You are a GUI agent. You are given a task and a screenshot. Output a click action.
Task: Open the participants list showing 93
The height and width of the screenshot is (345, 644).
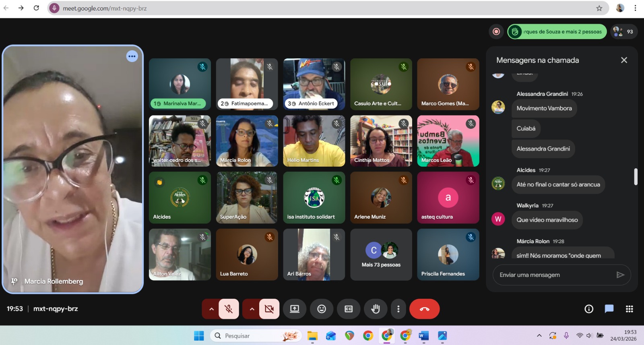[x=624, y=32]
